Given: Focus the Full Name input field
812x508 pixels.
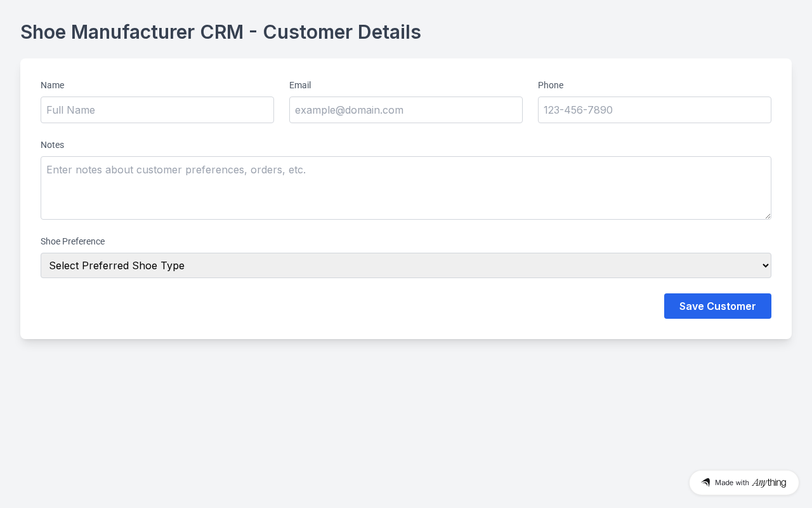Looking at the screenshot, I should click(x=157, y=110).
